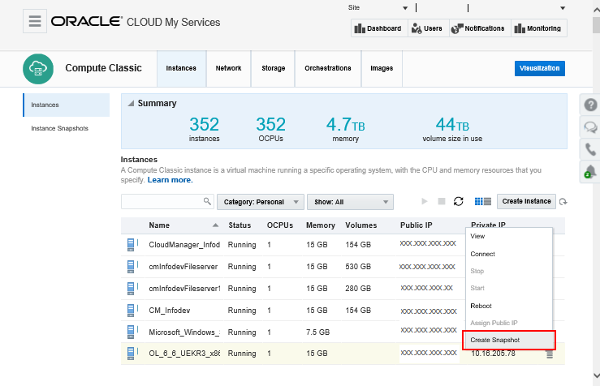Select Instances in left sidebar
The width and height of the screenshot is (600, 386).
pyautogui.click(x=66, y=105)
